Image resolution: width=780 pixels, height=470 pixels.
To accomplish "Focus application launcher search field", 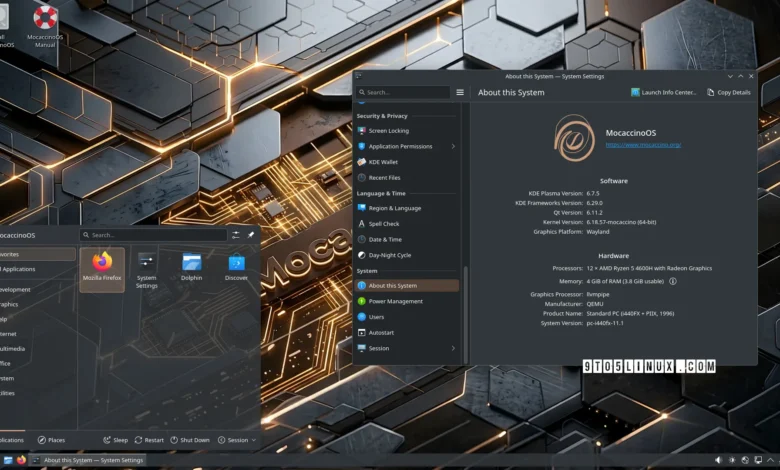I will click(153, 235).
